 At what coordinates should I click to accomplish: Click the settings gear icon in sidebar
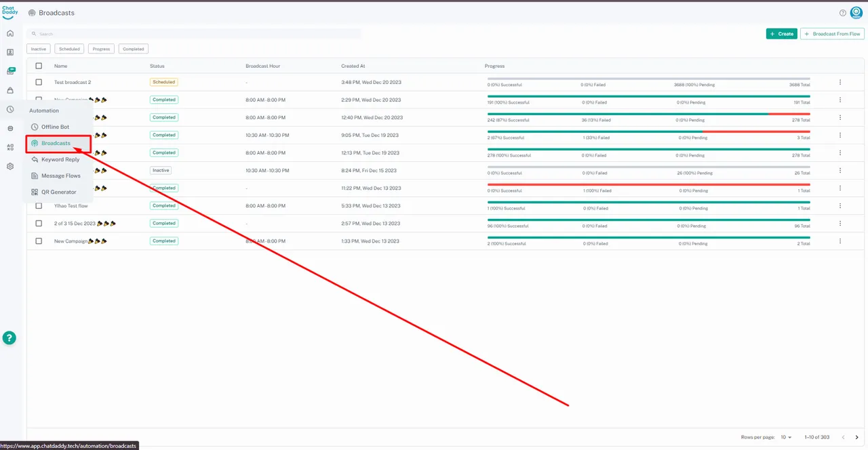[x=10, y=166]
